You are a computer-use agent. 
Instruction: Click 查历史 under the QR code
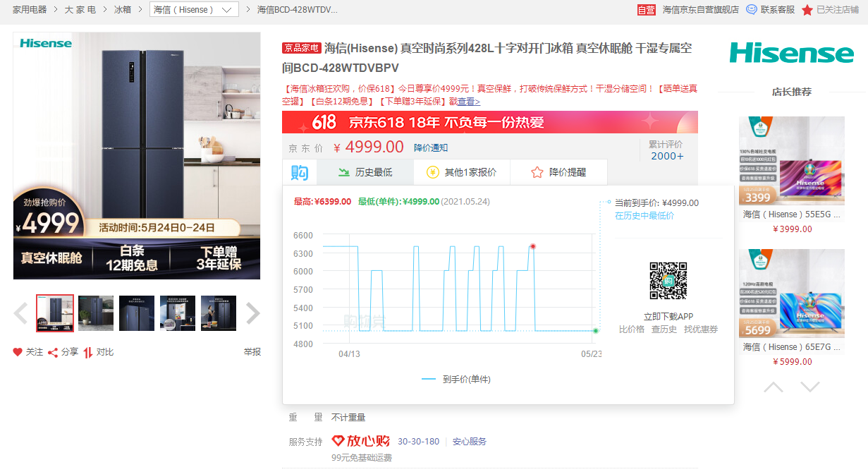click(x=664, y=329)
